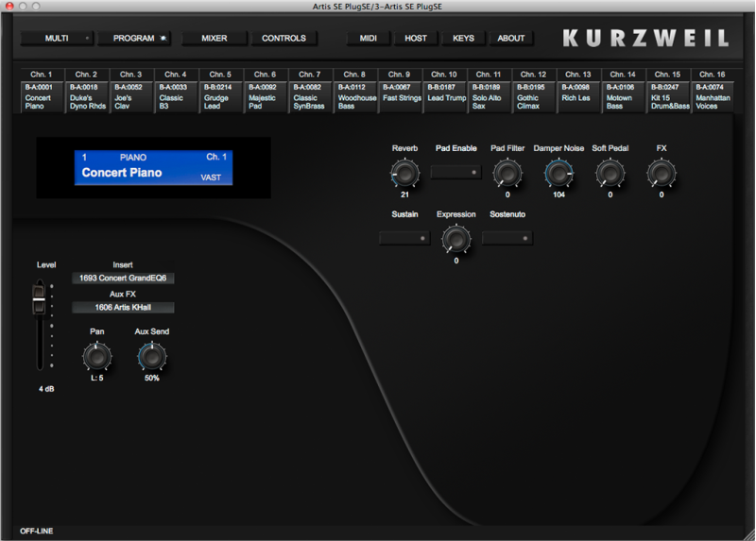Click the Damper Noise knob
This screenshot has height=541, width=756.
click(x=558, y=173)
